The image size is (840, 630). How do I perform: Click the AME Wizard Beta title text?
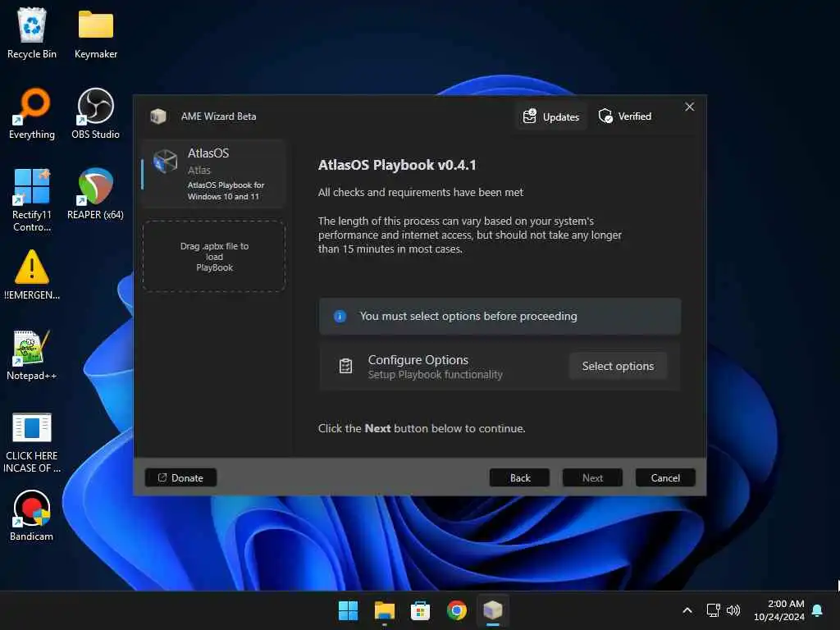218,116
